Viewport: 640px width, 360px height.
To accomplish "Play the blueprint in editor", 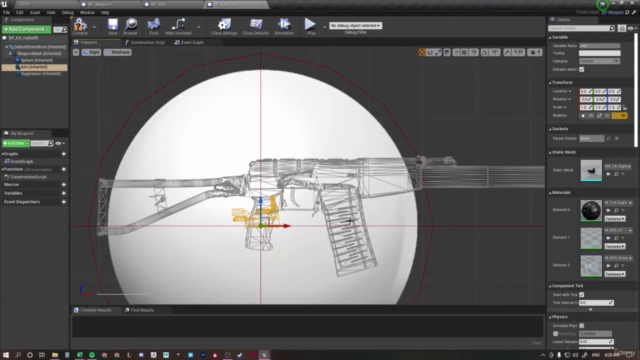I will coord(311,27).
